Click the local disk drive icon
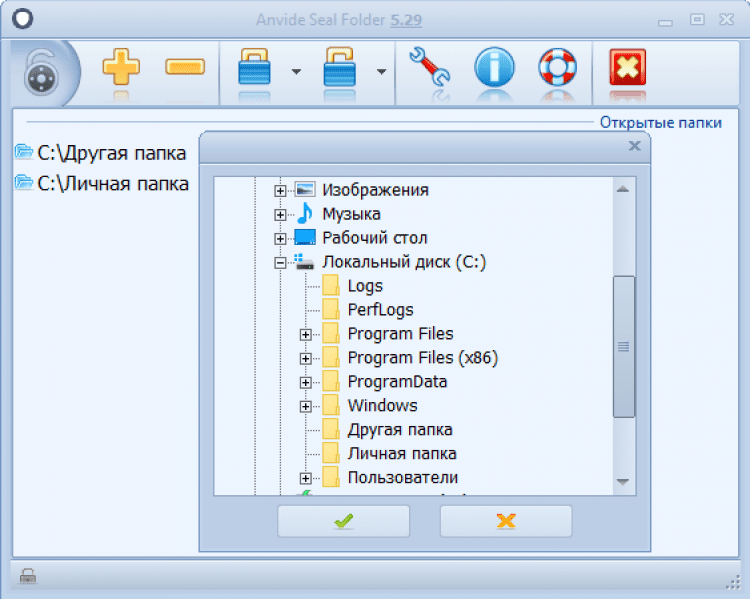Viewport: 750px width, 599px height. (304, 262)
